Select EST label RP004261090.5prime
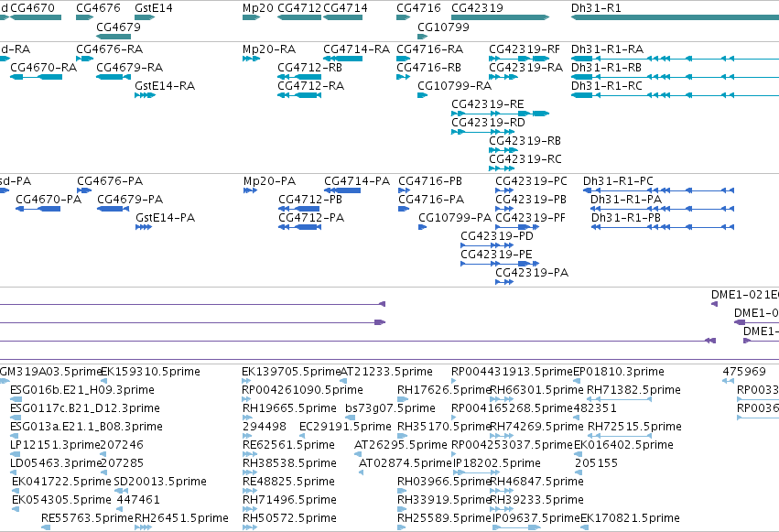This screenshot has height=532, width=779. 303,390
